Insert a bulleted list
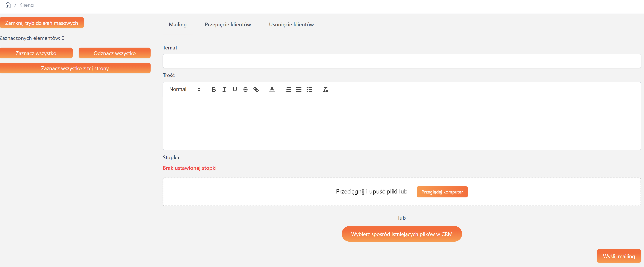Image resolution: width=644 pixels, height=267 pixels. (x=298, y=90)
